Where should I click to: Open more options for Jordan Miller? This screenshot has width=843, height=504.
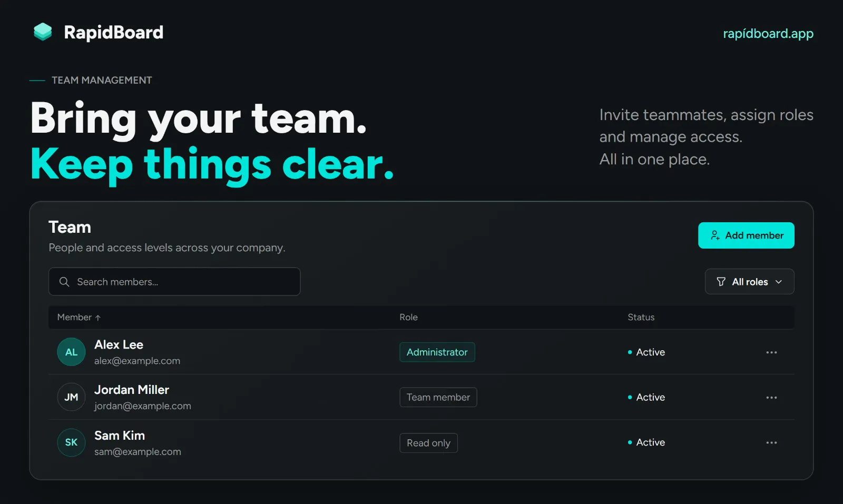(771, 398)
